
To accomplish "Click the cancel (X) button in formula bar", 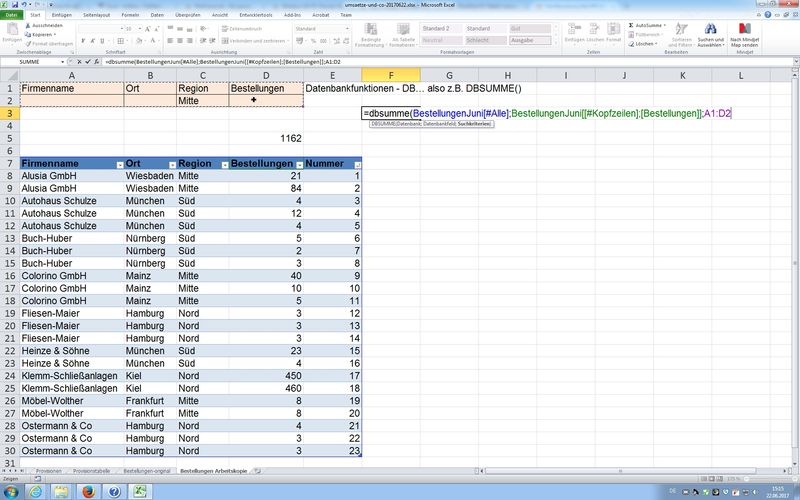I will pos(77,61).
